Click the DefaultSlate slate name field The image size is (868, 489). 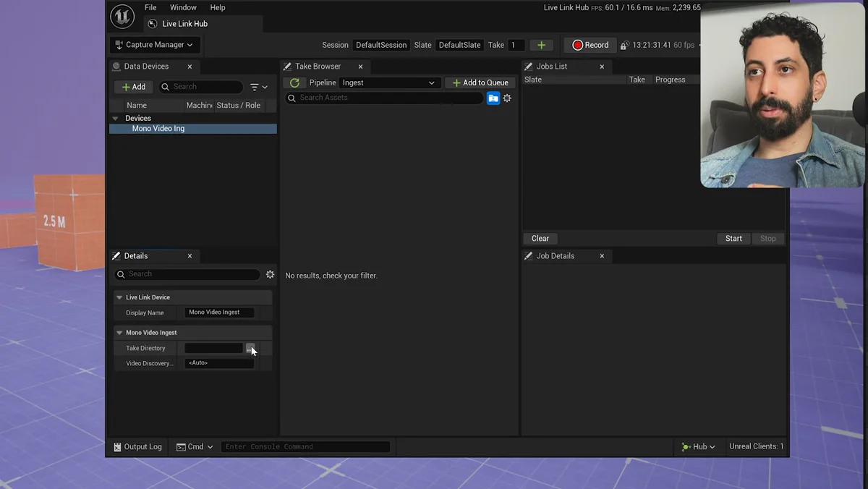coord(459,45)
